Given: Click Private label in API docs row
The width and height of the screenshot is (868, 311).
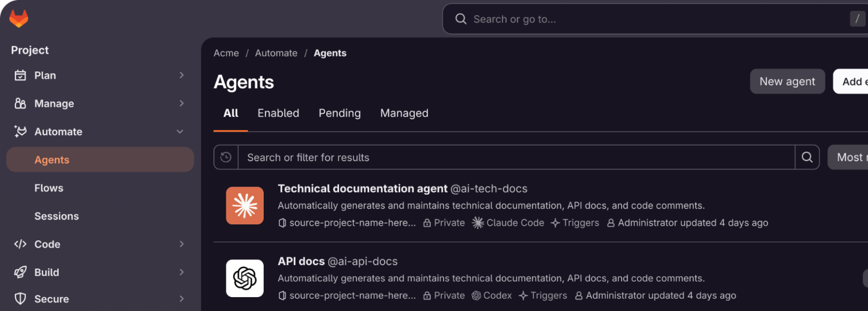Looking at the screenshot, I should pyautogui.click(x=449, y=296).
